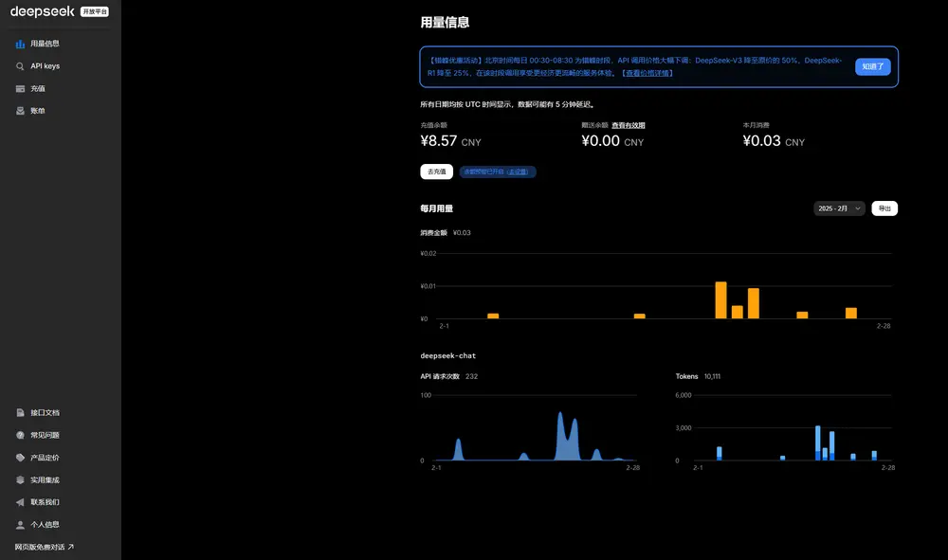The width and height of the screenshot is (948, 560).
Task: Open 接口文档 via the document icon
Action: pyautogui.click(x=19, y=412)
